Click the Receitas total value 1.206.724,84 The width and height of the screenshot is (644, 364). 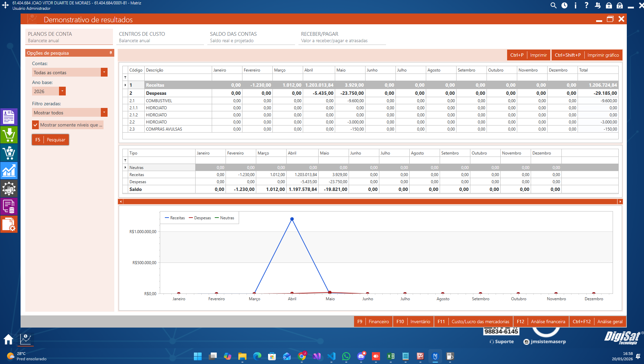[x=603, y=85]
